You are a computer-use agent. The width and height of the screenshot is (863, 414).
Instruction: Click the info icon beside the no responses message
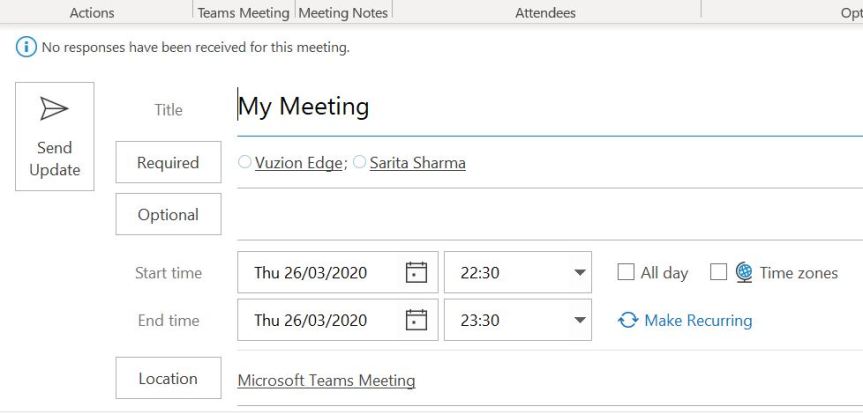click(x=25, y=47)
